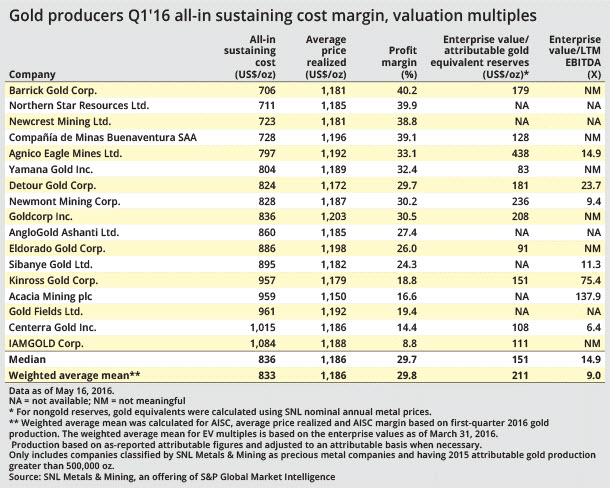Click the Median row label

click(x=29, y=360)
